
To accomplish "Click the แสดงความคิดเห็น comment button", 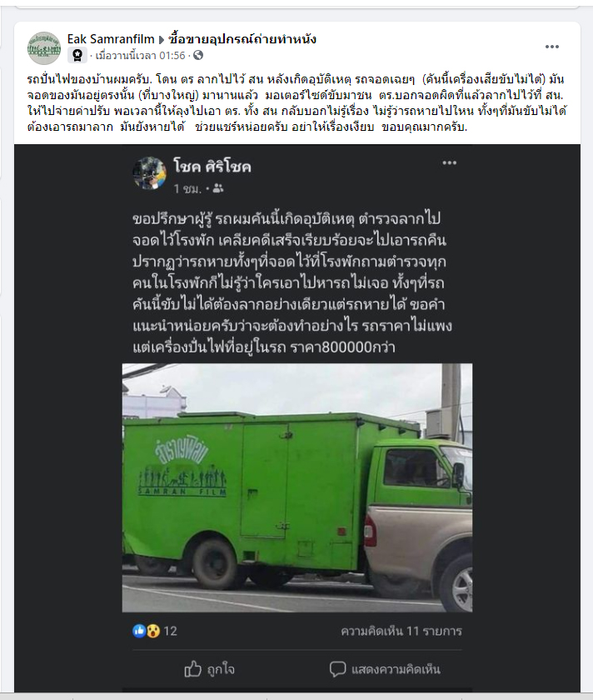I will (385, 669).
